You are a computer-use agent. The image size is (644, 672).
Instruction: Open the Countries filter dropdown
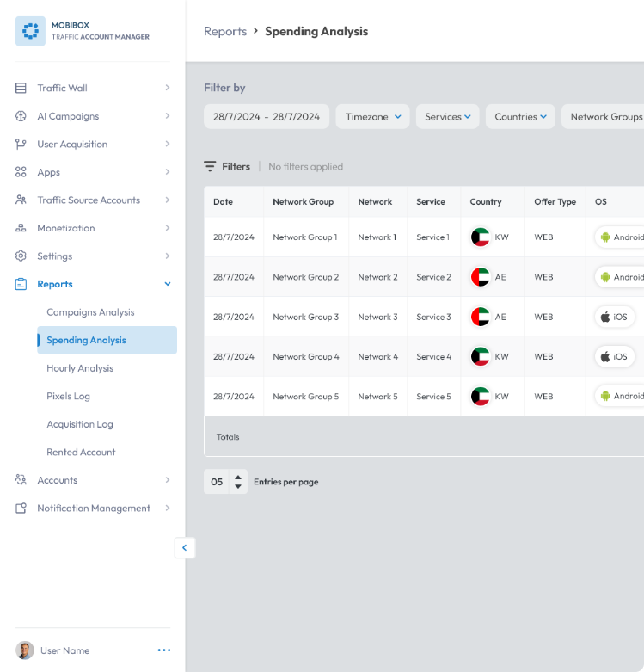click(520, 116)
